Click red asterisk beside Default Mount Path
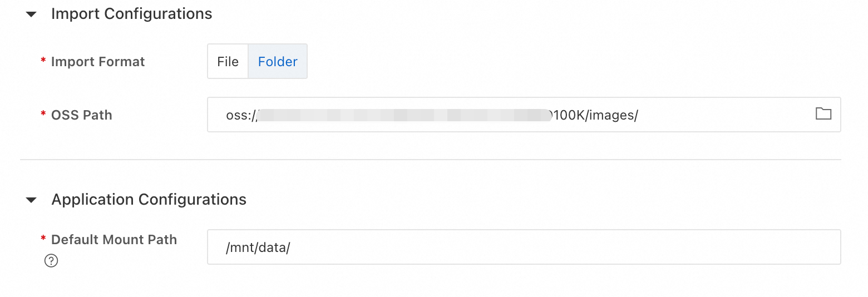868x297 pixels. click(x=43, y=240)
